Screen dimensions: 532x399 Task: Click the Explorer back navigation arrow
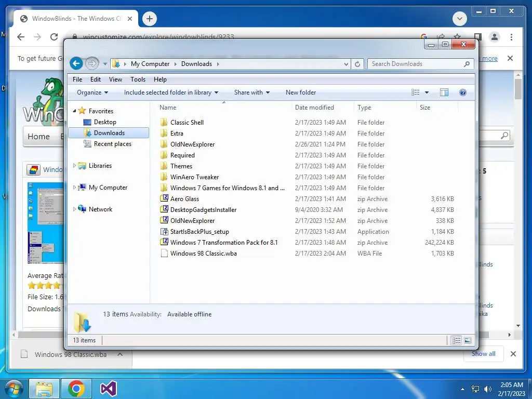point(76,63)
